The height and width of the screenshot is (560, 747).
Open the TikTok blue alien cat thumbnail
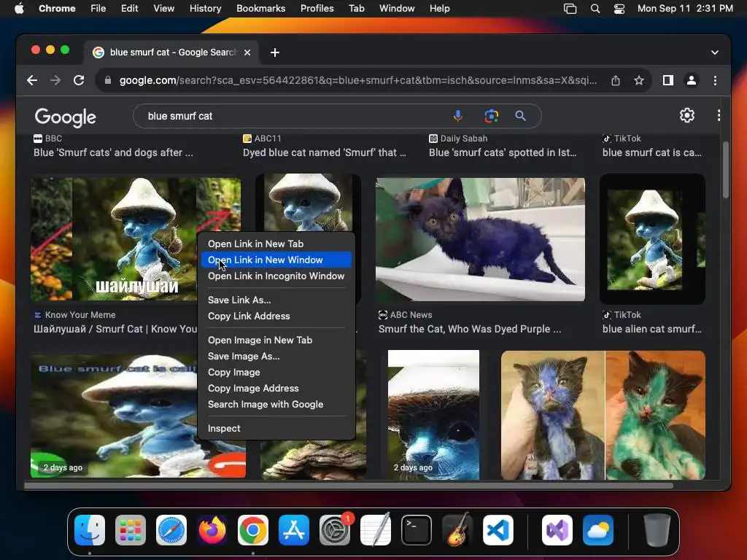coord(652,239)
